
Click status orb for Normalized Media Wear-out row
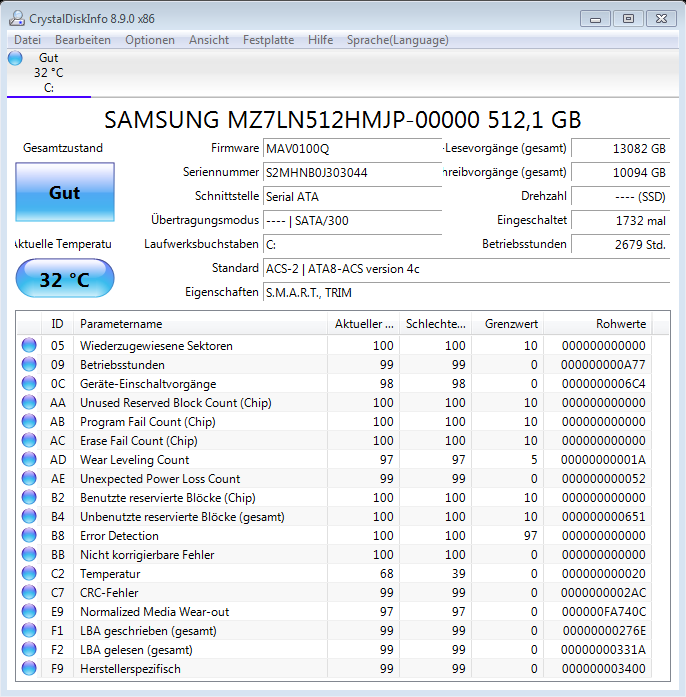[29, 612]
